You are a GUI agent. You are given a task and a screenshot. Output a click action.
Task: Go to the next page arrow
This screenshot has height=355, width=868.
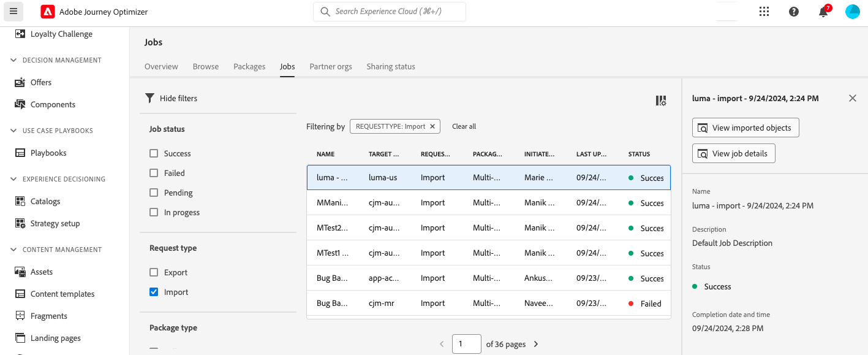click(x=536, y=344)
